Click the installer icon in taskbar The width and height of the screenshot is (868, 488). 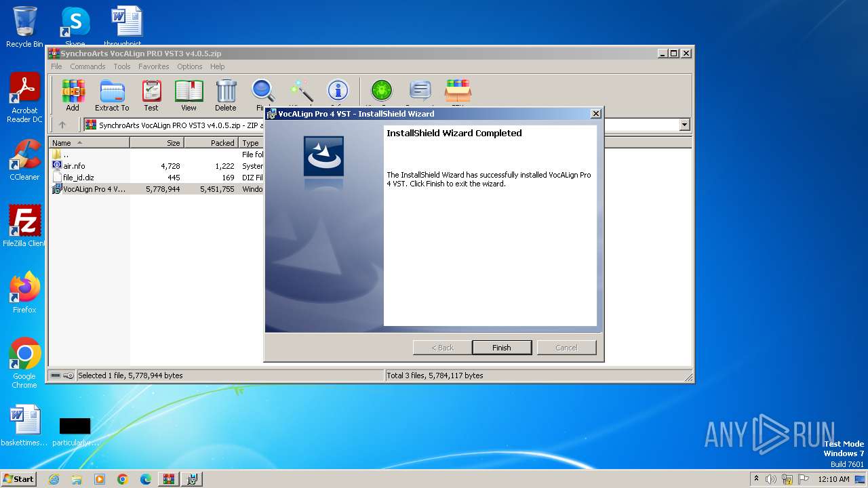point(192,479)
